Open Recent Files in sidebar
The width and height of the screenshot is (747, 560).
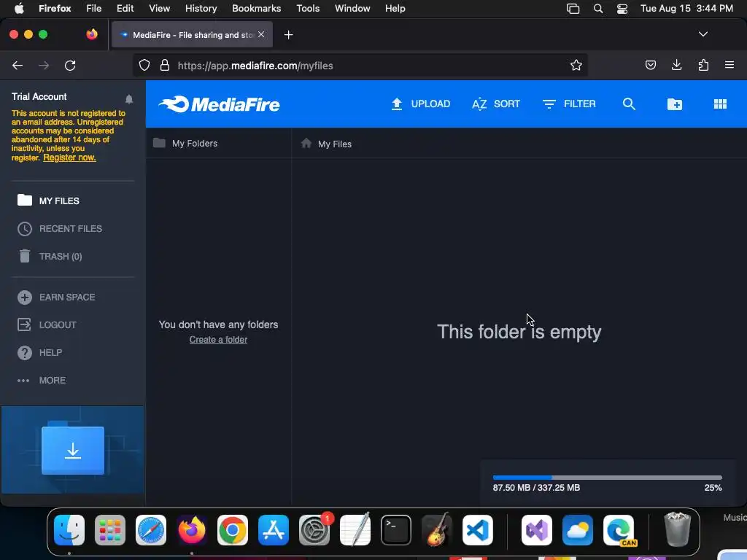[60, 228]
